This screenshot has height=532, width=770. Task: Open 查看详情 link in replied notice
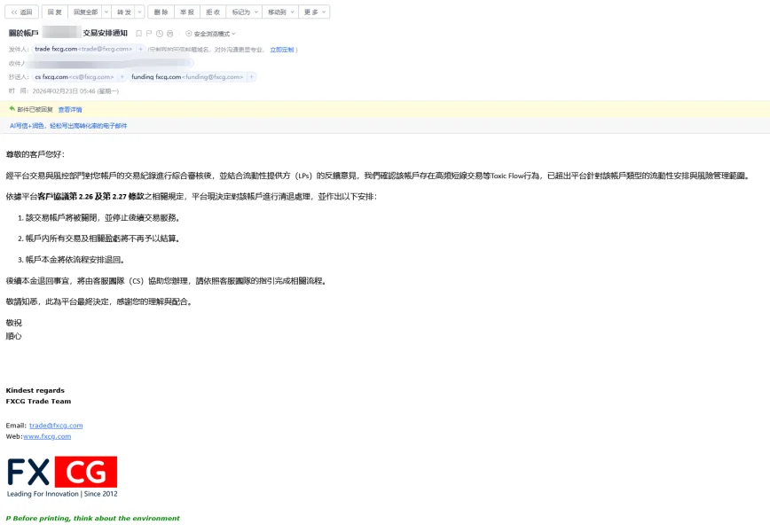(x=70, y=109)
